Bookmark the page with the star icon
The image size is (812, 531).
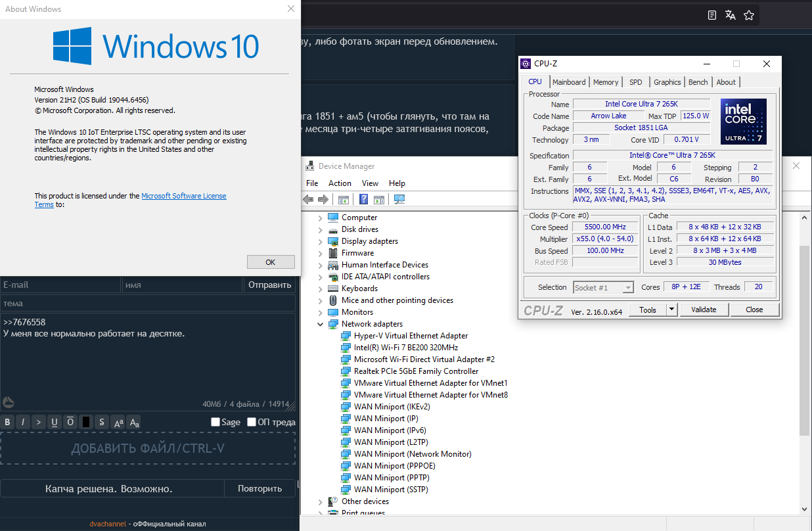point(748,15)
